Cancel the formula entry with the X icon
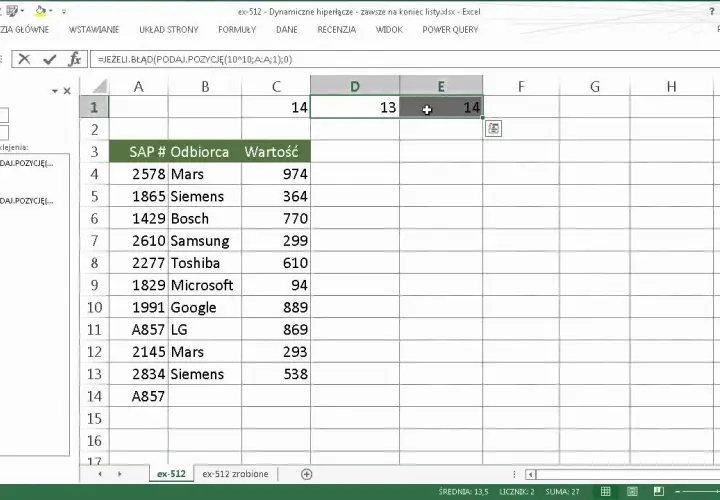This screenshot has height=500, width=720. click(24, 59)
